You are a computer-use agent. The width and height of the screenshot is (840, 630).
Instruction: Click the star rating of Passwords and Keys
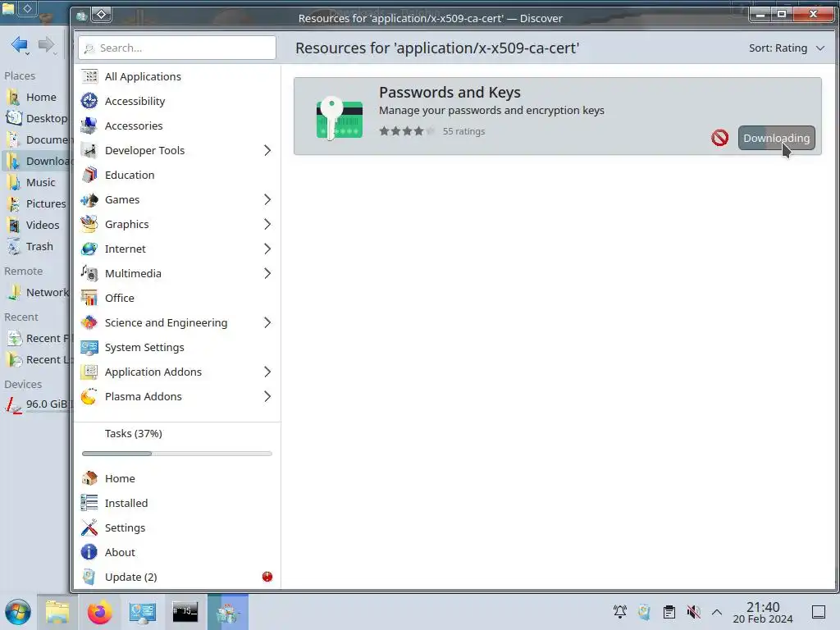(x=407, y=131)
